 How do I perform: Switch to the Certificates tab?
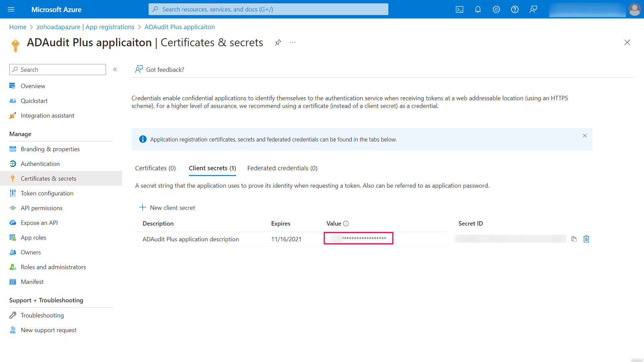point(155,168)
